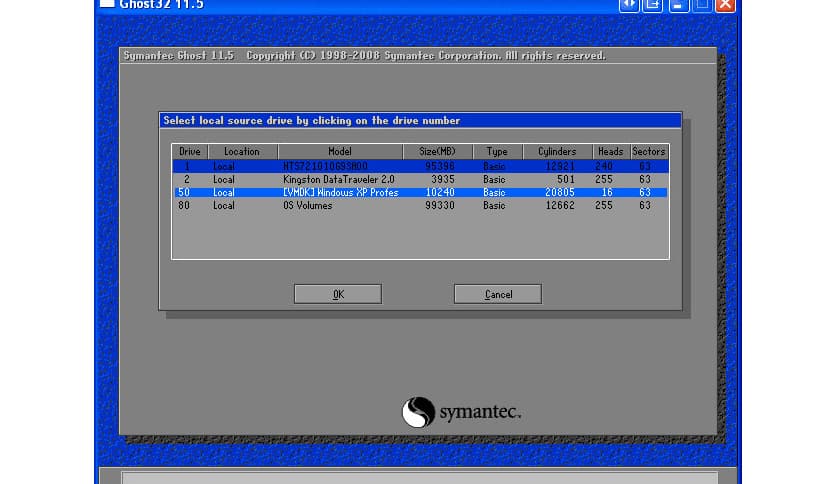Viewport: 836px width, 484px height.
Task: Click size value 99330
Action: click(440, 206)
